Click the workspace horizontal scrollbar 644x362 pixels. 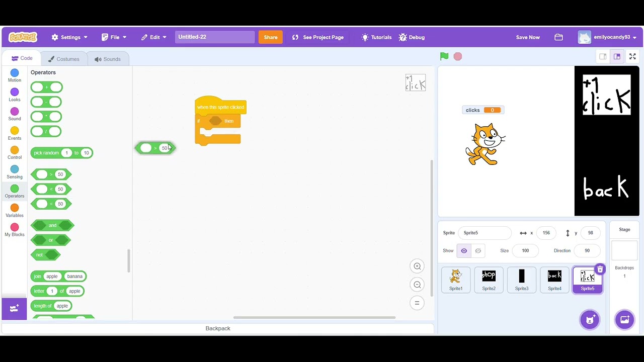[x=314, y=317]
